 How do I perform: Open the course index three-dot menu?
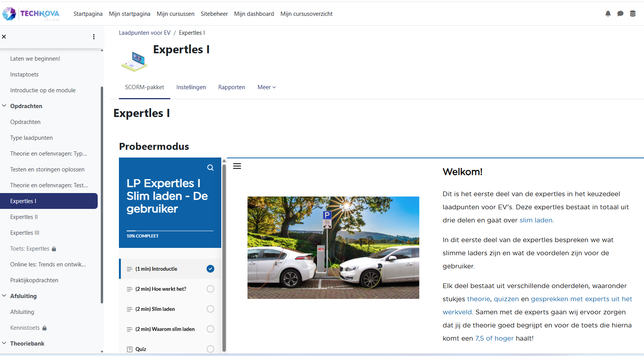point(94,37)
